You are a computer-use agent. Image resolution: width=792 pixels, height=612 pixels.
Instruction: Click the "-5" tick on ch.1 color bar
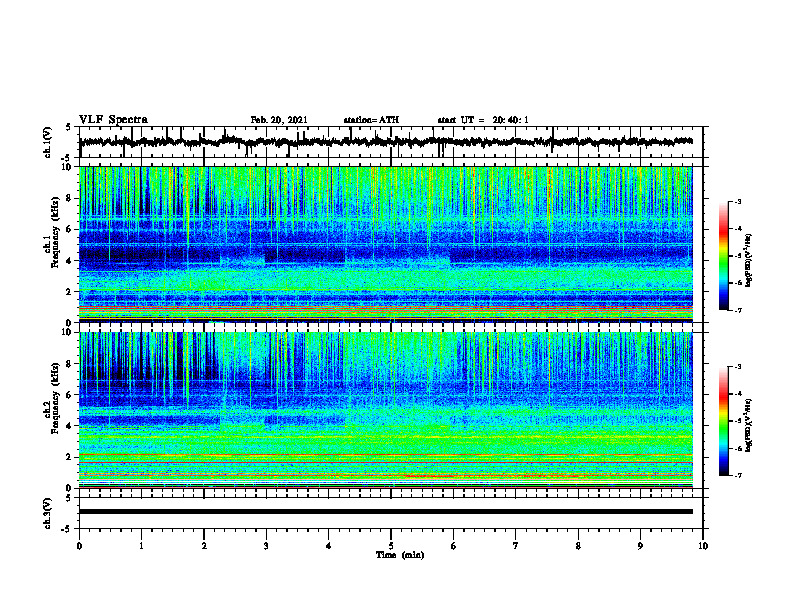pyautogui.click(x=737, y=256)
